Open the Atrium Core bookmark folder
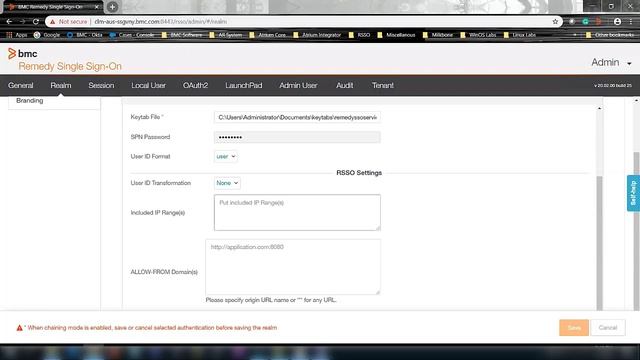Screen dimensions: 640x360 click(x=268, y=35)
